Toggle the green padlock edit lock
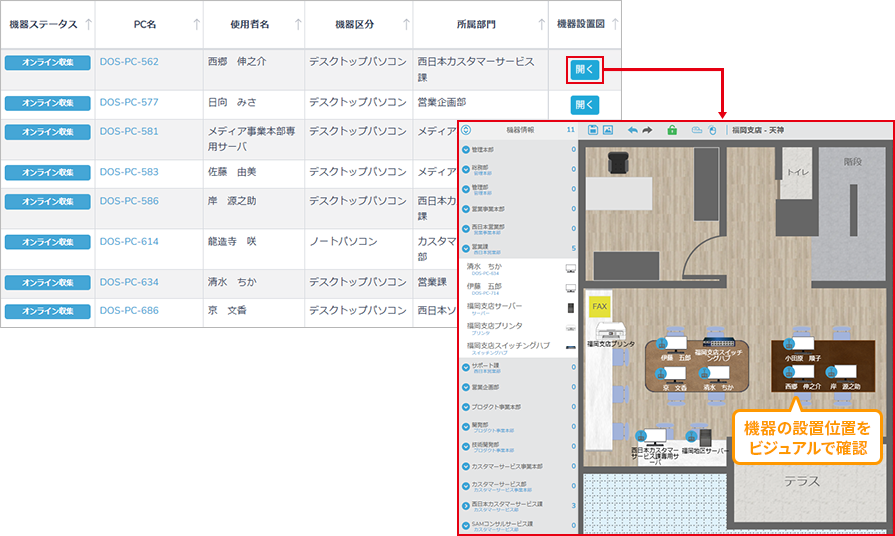 point(672,130)
